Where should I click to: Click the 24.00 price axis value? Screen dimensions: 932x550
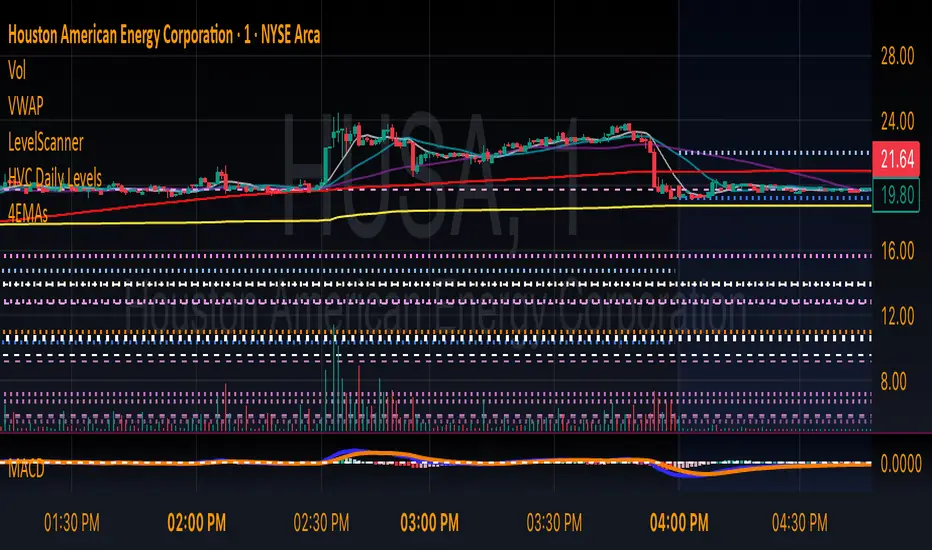pos(898,122)
